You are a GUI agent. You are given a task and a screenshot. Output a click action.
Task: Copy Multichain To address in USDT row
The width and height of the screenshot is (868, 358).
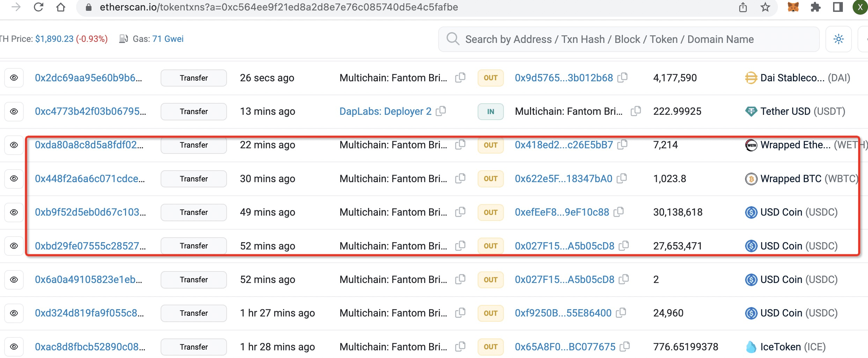coord(636,111)
